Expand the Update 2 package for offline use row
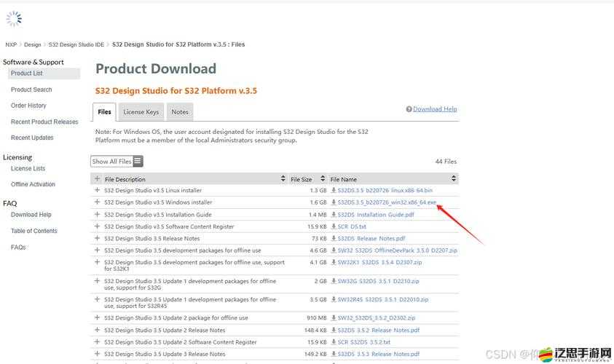The width and height of the screenshot is (614, 364). coord(97,317)
